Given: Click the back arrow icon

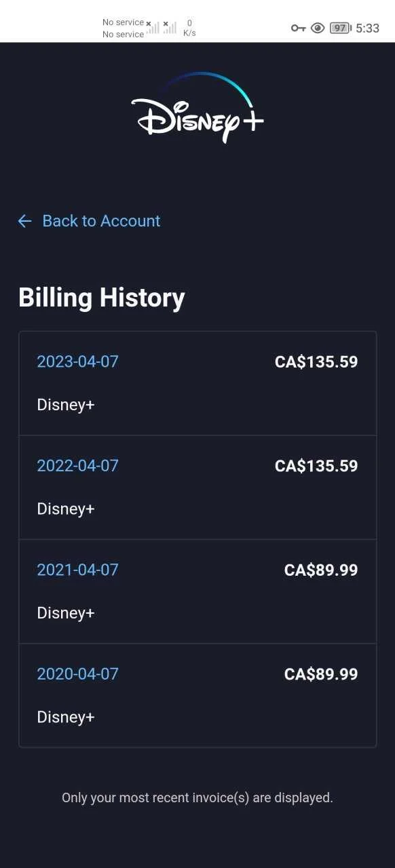Looking at the screenshot, I should (x=25, y=221).
